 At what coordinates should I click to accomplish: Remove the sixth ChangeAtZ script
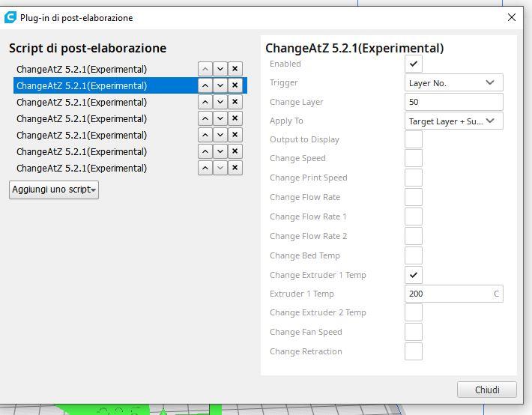tap(235, 151)
